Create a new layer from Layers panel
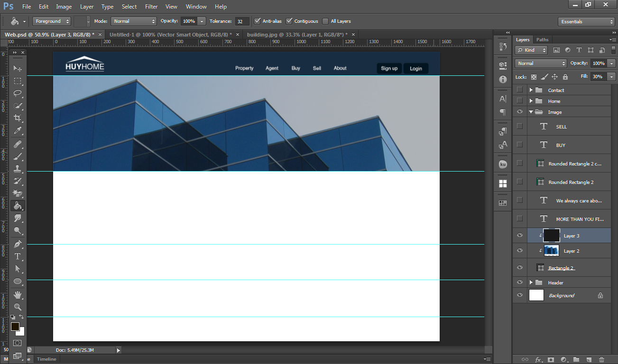The image size is (618, 364). tap(589, 360)
